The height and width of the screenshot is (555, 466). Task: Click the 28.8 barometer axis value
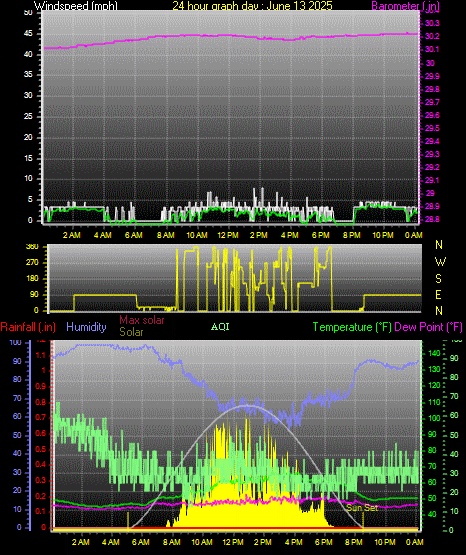coord(432,219)
